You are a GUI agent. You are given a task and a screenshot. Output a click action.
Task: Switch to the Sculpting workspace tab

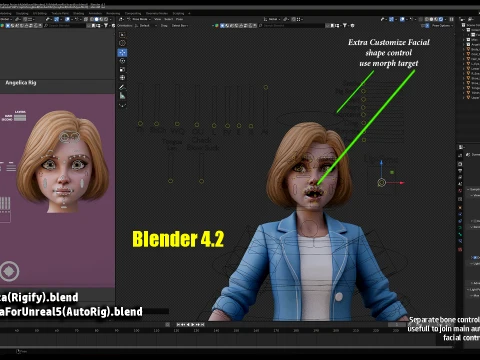(22, 13)
